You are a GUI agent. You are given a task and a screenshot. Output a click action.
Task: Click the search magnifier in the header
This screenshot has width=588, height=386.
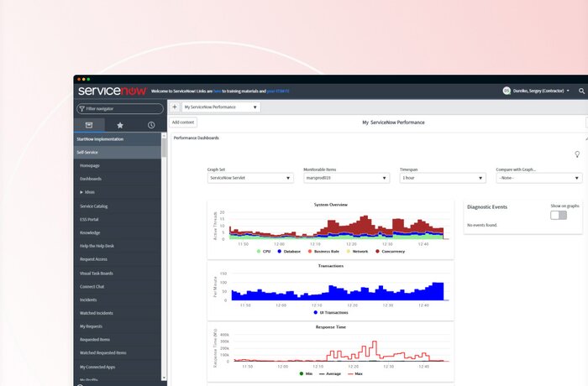click(581, 91)
